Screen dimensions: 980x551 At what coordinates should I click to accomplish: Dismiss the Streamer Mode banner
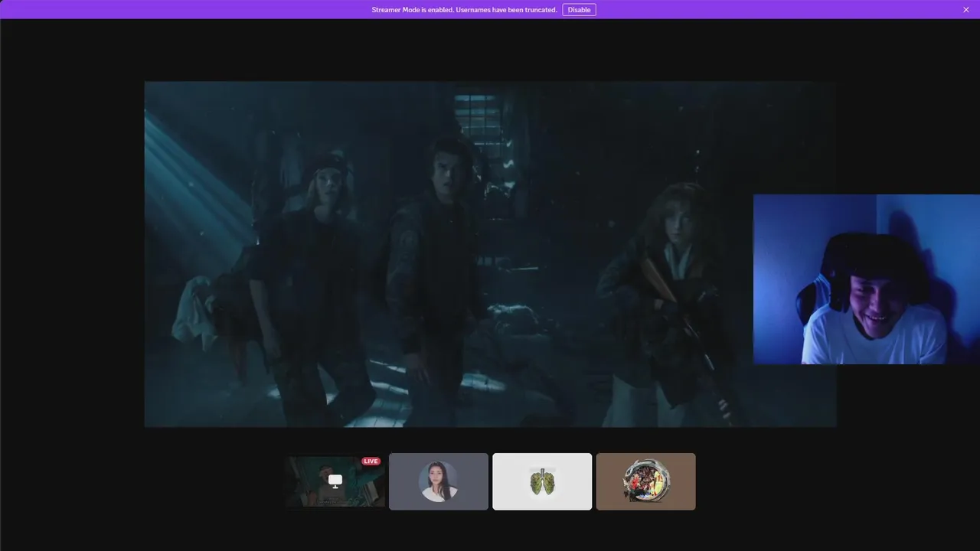point(966,10)
